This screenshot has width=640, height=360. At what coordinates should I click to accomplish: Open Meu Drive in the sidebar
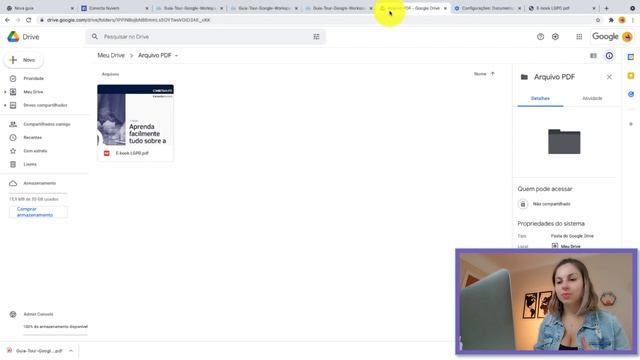pos(33,92)
